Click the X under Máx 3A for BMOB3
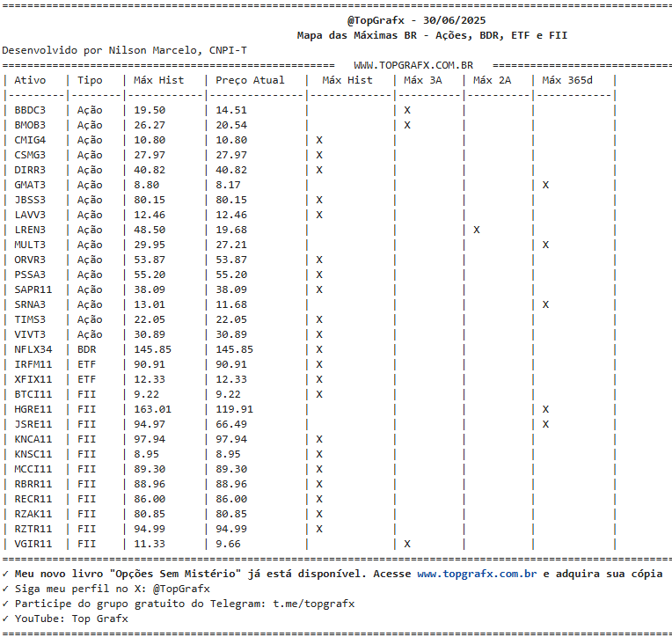The width and height of the screenshot is (672, 637). click(x=407, y=125)
